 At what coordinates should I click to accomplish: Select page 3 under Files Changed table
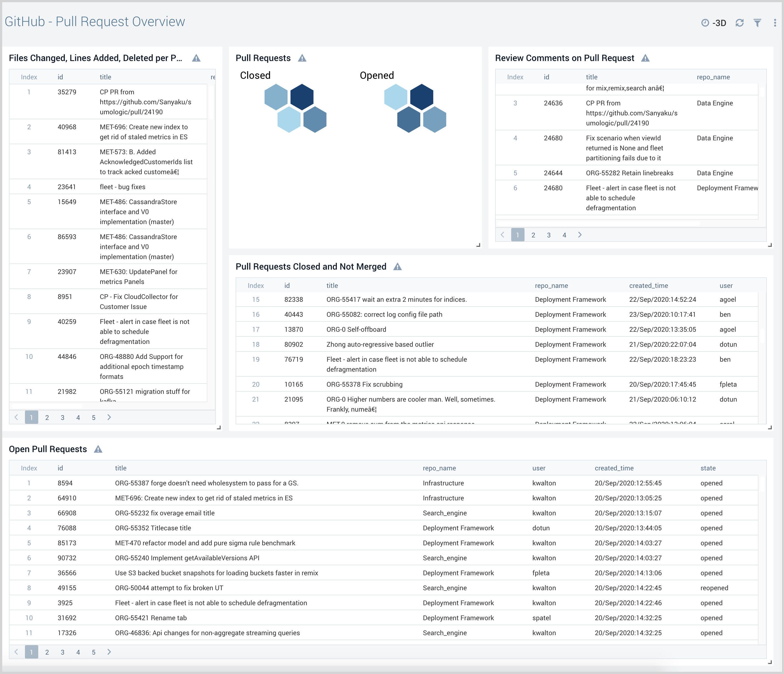62,417
